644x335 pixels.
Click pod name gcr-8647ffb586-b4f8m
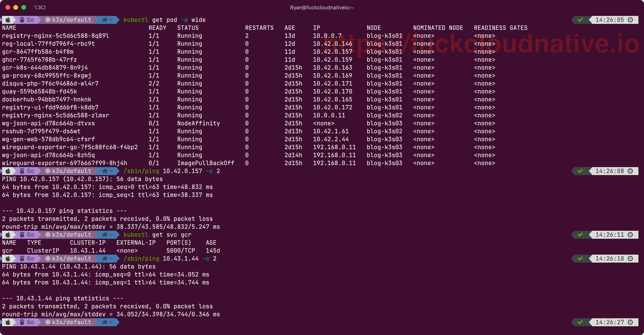[38, 52]
